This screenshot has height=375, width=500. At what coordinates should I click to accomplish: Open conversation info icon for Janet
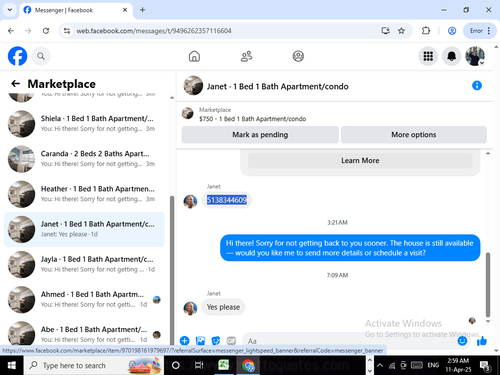coord(477,86)
